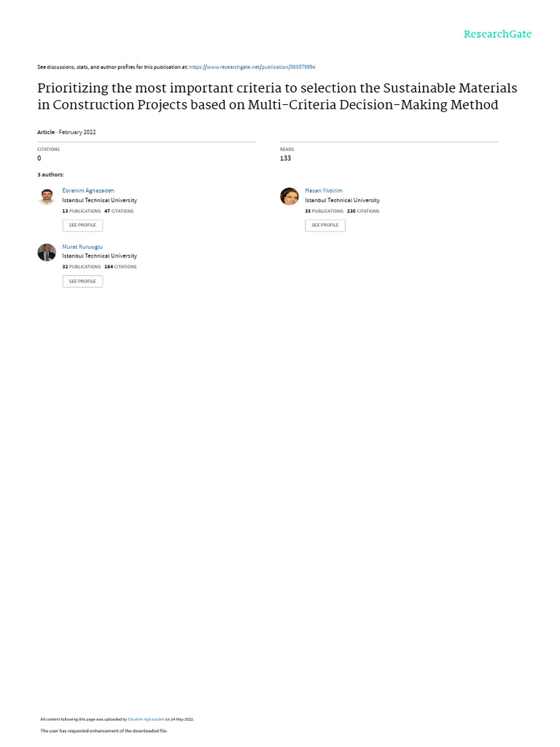Click Istanbul Technical University under Ebrahim Aghazadeh
Image resolution: width=560 pixels, height=747 pixels.
pyautogui.click(x=99, y=201)
